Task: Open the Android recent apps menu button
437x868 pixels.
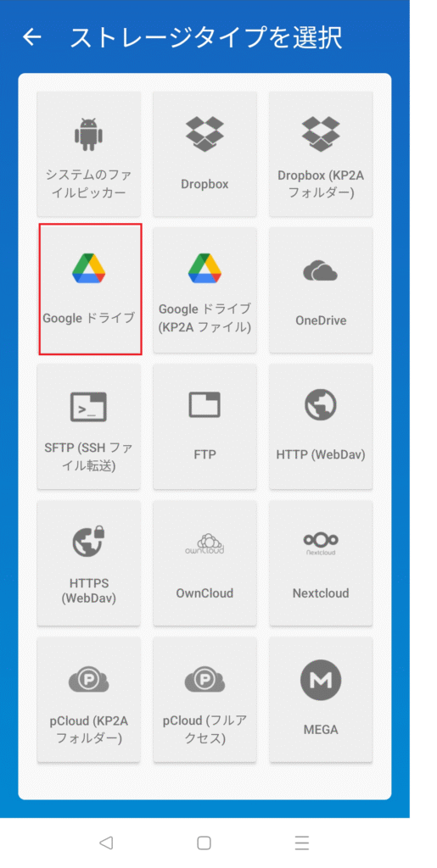Action: coord(301,843)
